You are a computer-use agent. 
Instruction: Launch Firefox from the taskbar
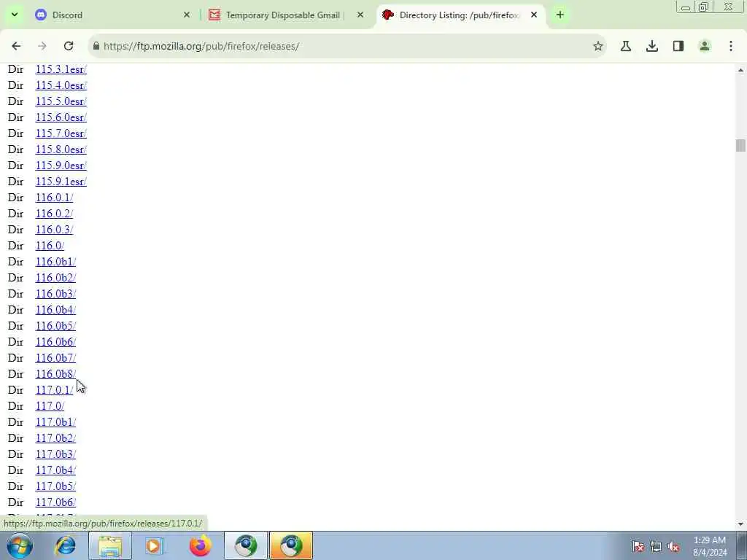click(x=200, y=545)
